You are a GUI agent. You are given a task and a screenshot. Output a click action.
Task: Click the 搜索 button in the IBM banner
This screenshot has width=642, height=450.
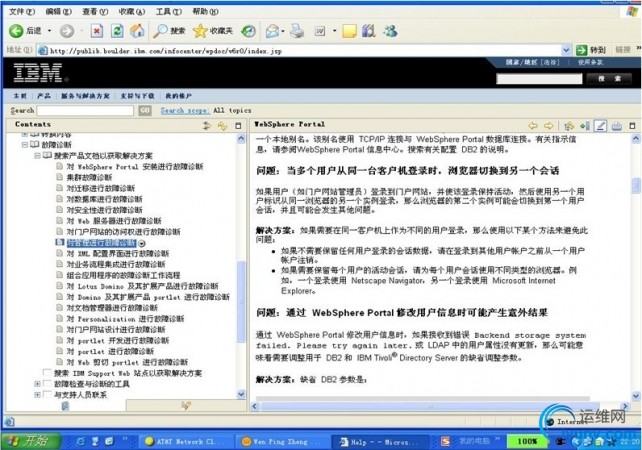(x=609, y=79)
